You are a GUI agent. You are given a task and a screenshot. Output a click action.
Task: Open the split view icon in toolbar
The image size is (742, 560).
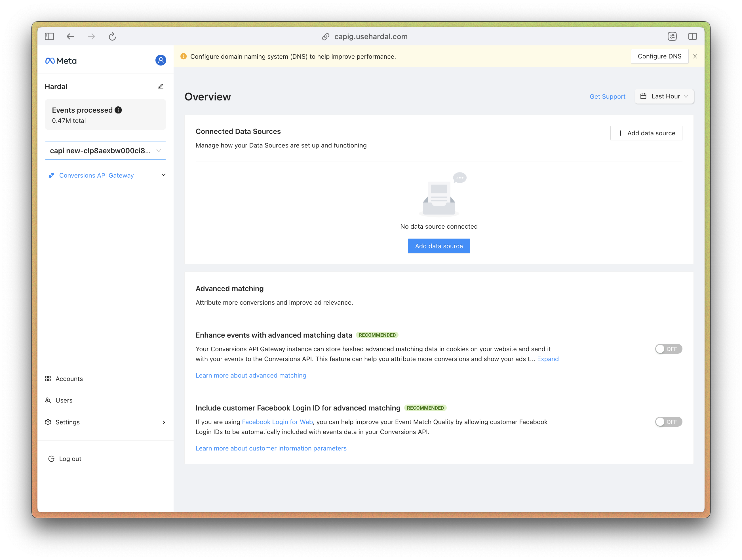click(x=693, y=36)
